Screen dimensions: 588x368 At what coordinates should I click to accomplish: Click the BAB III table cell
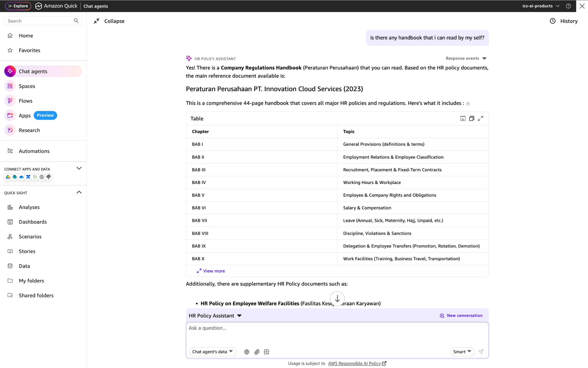[262, 170]
